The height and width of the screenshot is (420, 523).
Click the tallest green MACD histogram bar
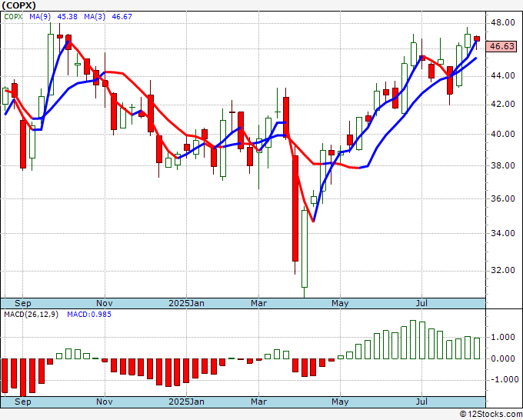click(412, 339)
